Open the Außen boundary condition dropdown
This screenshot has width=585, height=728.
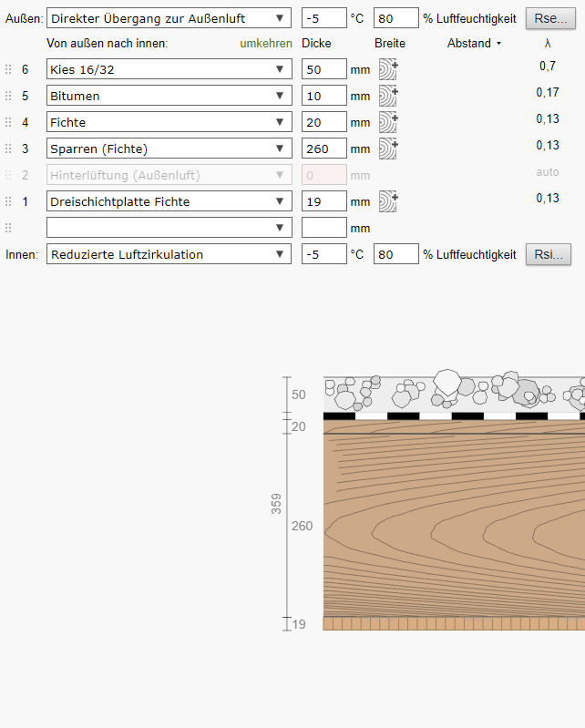(169, 18)
